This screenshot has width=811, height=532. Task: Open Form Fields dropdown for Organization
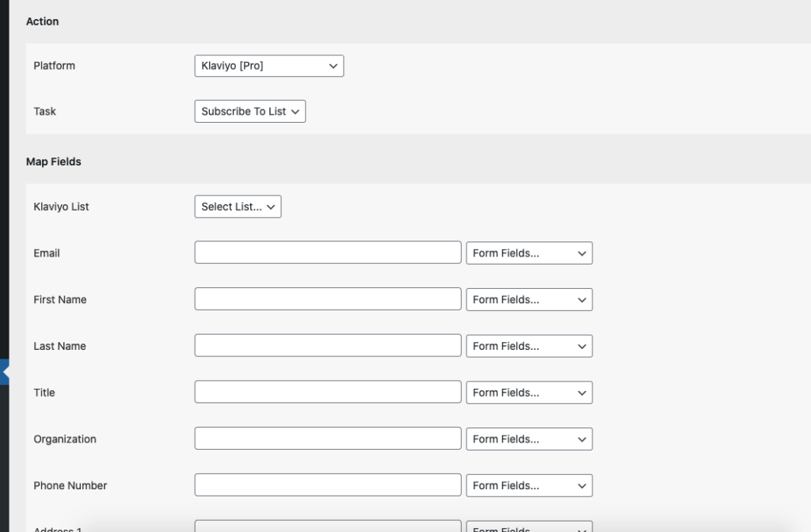click(x=529, y=439)
